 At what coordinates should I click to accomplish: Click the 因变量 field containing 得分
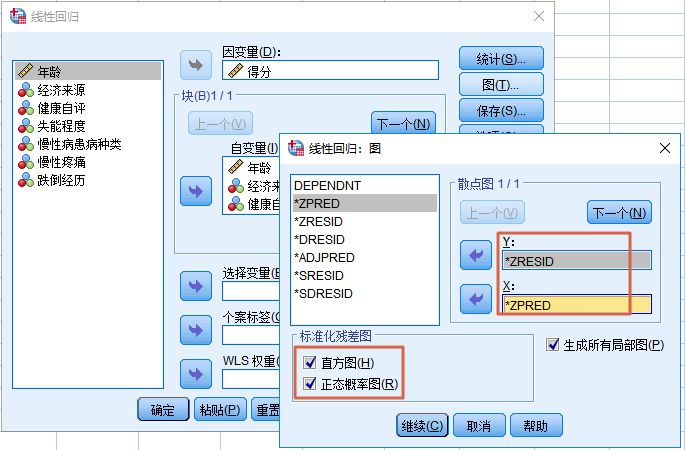coord(330,70)
